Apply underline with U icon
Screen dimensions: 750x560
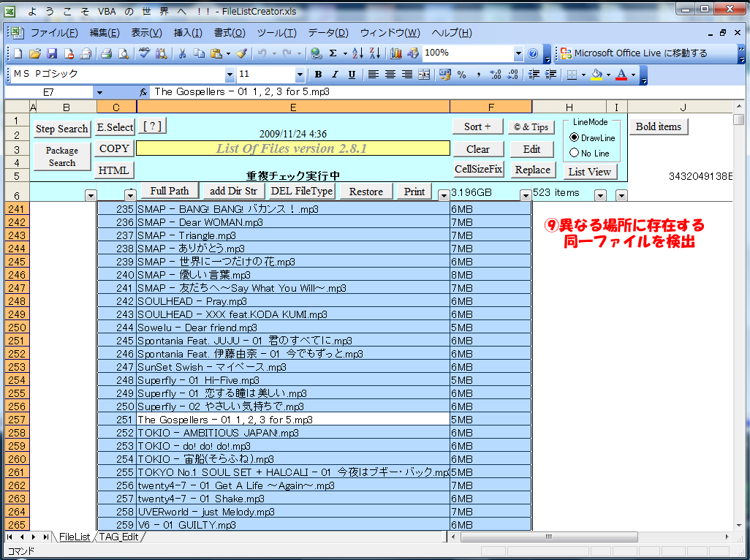coord(352,74)
